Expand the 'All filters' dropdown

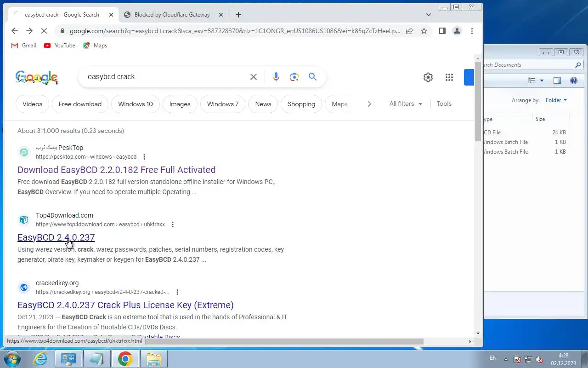[406, 103]
